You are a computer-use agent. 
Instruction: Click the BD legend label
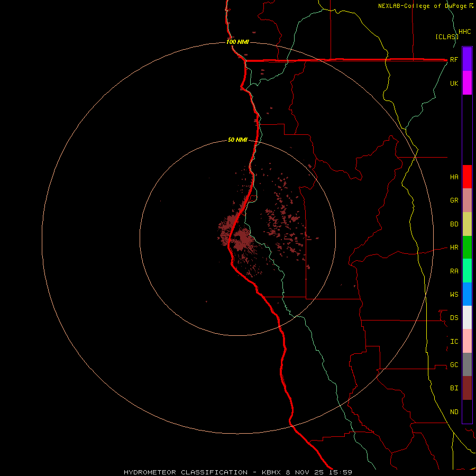pyautogui.click(x=454, y=224)
